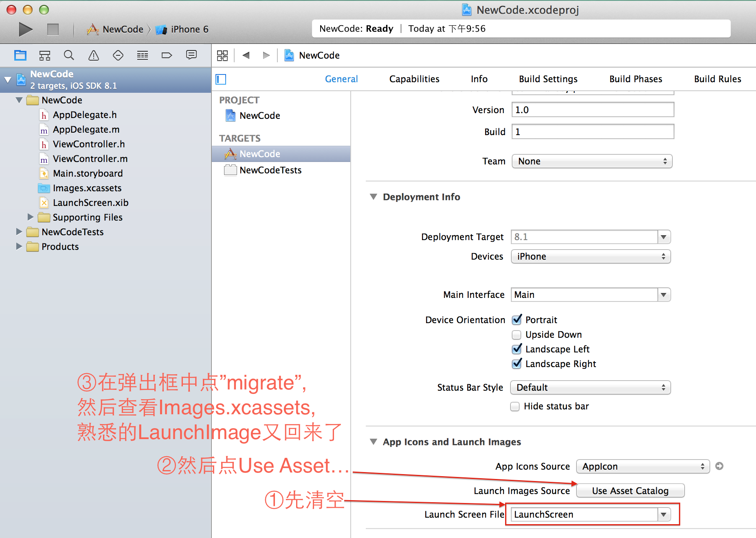Click the Main Interface text field

(x=585, y=295)
